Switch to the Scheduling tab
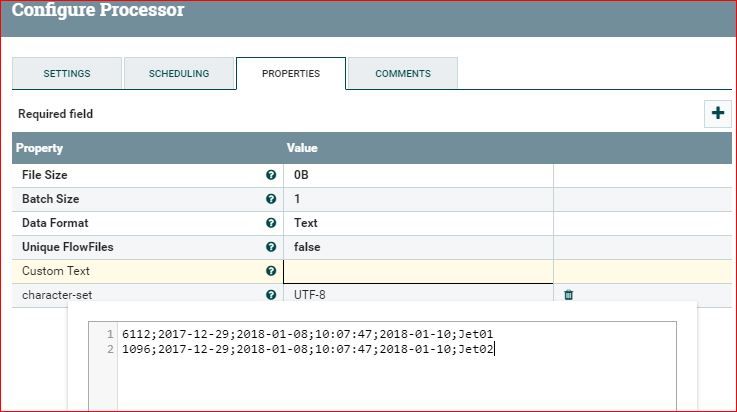This screenshot has height=412, width=737. [x=179, y=73]
